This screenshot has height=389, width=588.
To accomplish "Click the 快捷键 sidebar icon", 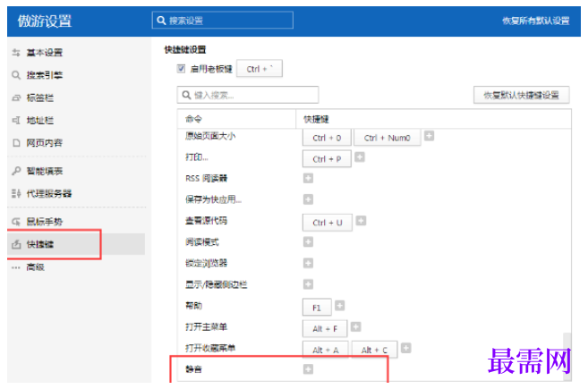I will tap(16, 244).
